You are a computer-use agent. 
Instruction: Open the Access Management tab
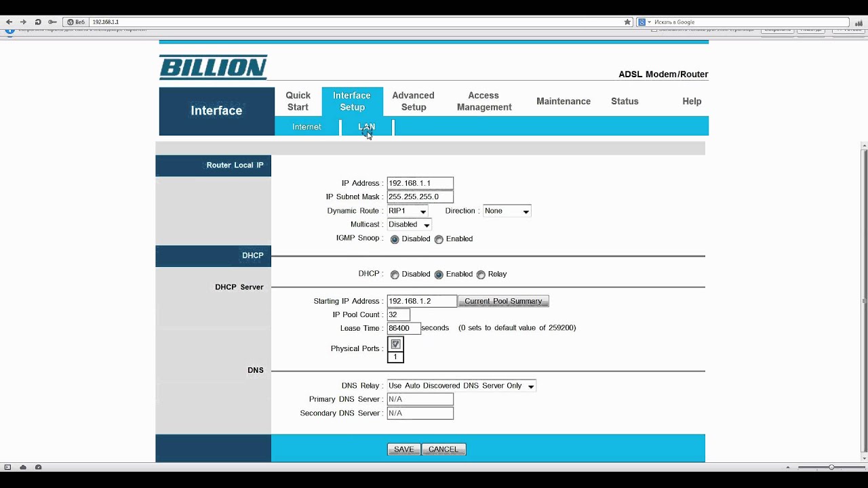(x=484, y=101)
